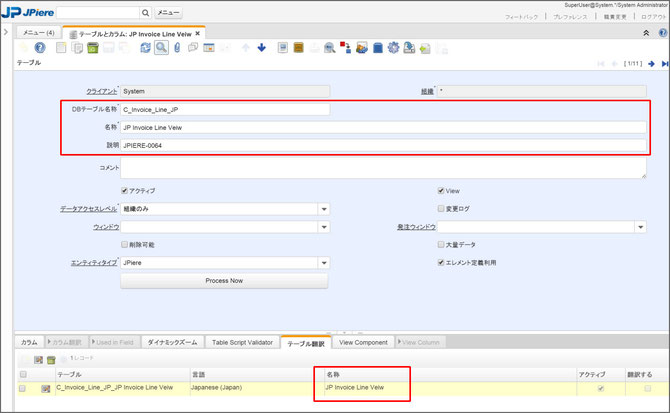Screen dimensions: 670x413
Task: Open the プレファレンス link
Action: click(x=570, y=17)
